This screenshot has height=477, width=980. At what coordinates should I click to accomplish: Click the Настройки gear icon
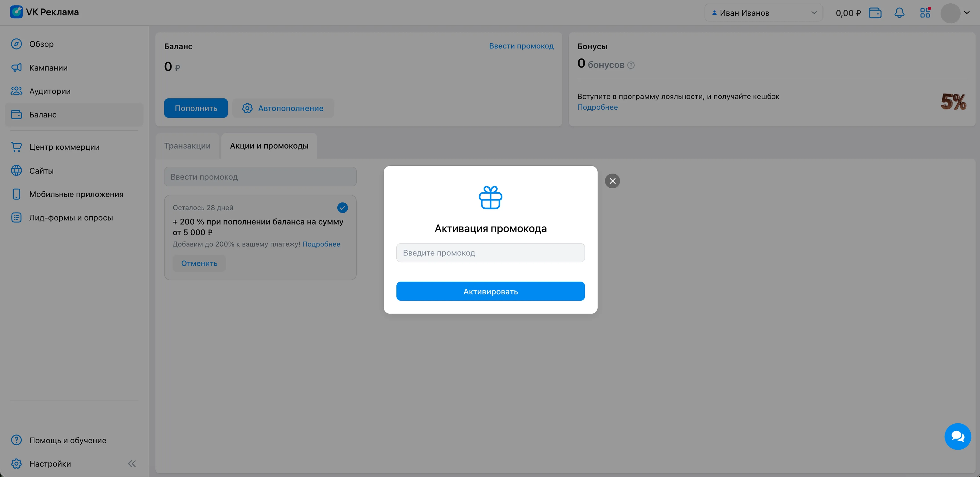tap(16, 464)
